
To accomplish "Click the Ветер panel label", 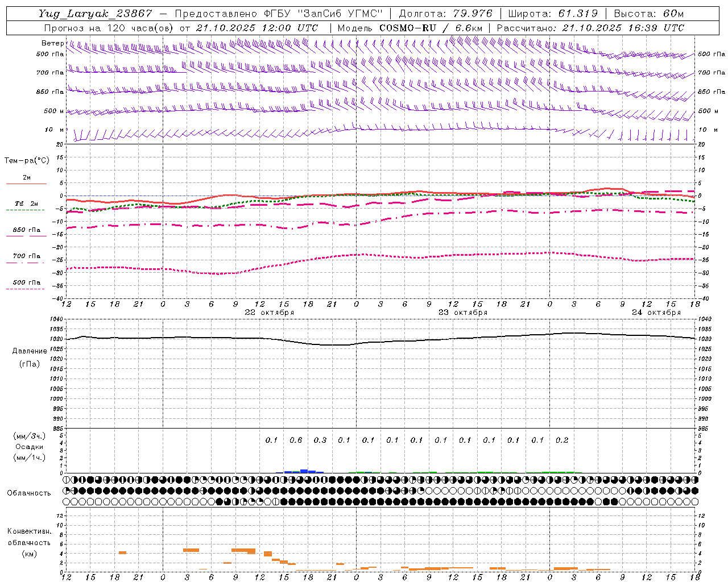I will click(x=52, y=43).
